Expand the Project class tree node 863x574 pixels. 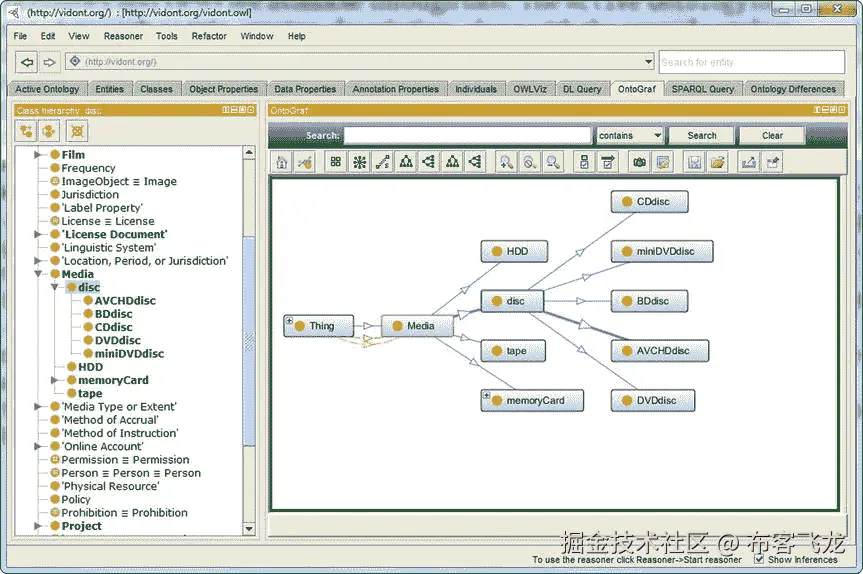37,526
